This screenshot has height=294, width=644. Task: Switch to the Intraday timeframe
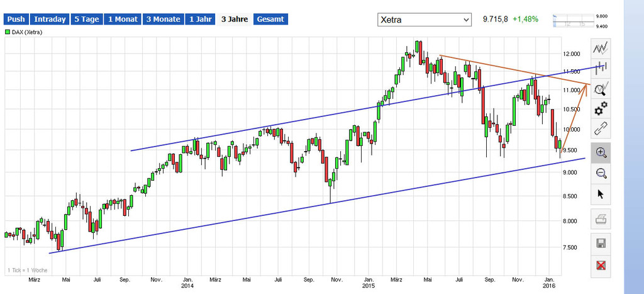pyautogui.click(x=50, y=20)
